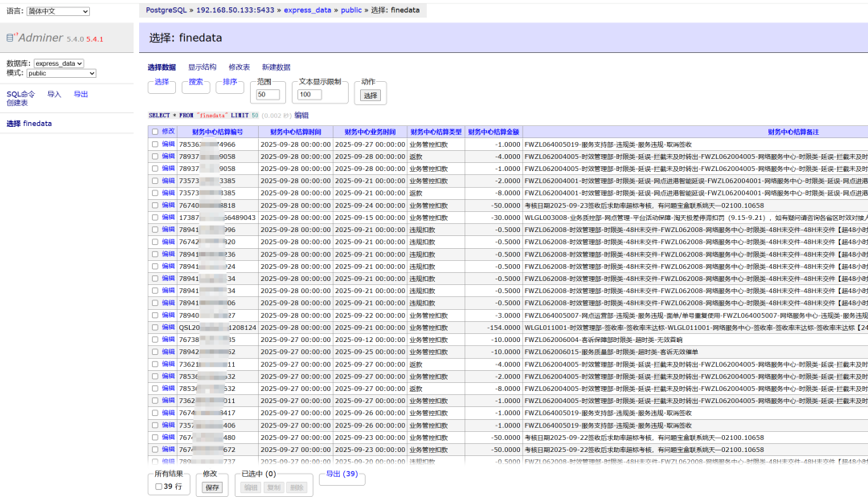This screenshot has height=497, width=868.
Task: Check the row with business time 2025-09-25
Action: pos(155,352)
